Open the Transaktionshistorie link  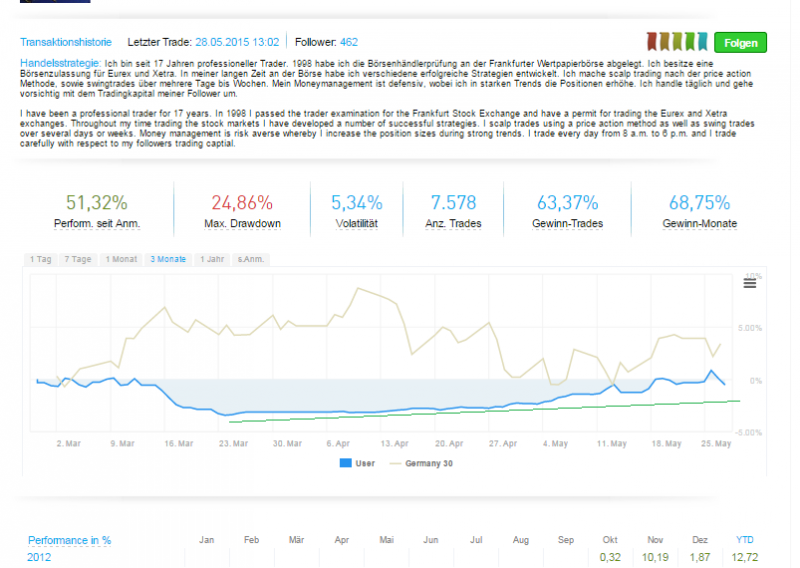[66, 42]
